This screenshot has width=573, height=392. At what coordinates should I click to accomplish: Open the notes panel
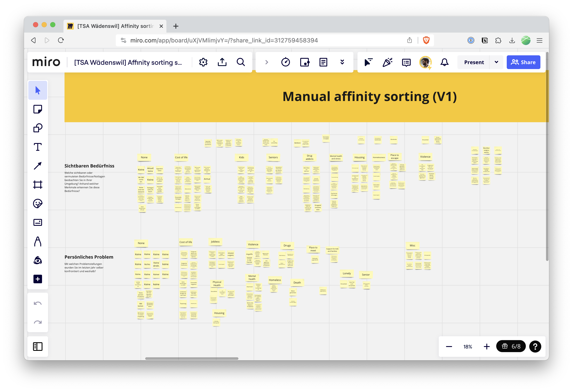point(323,62)
